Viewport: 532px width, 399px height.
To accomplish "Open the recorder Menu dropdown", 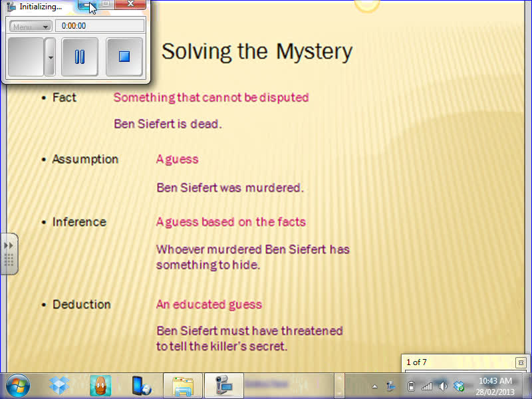I will [x=31, y=26].
